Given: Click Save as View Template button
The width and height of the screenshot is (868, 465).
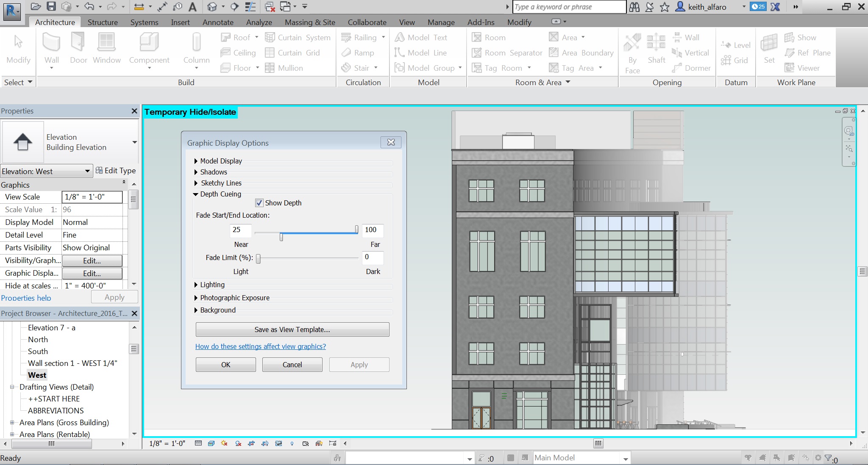Looking at the screenshot, I should pos(292,329).
